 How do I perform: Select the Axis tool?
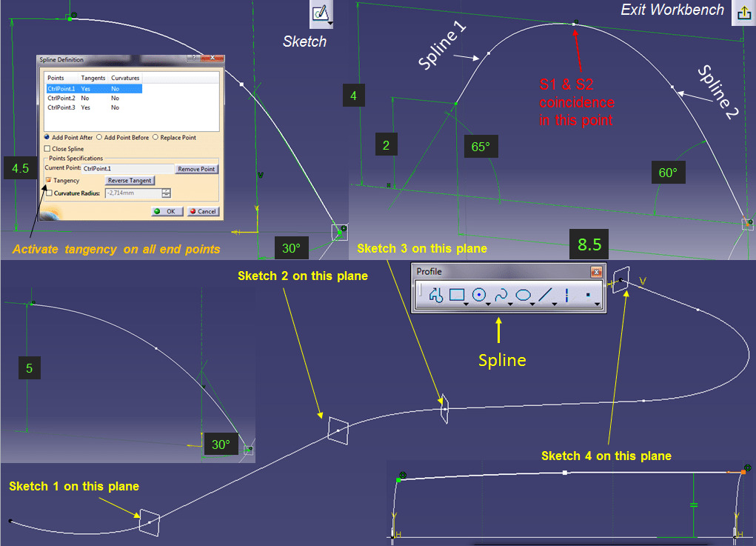click(566, 295)
